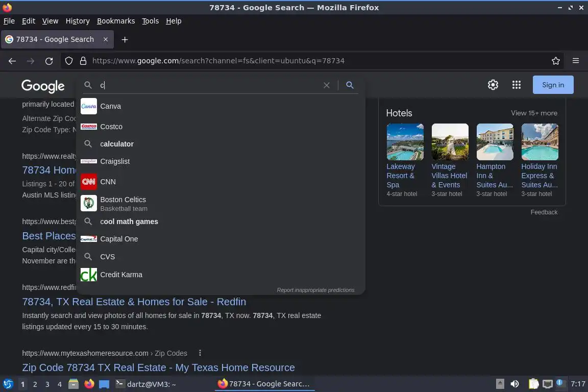Open Google quick settings gear
The image size is (588, 392).
(493, 85)
